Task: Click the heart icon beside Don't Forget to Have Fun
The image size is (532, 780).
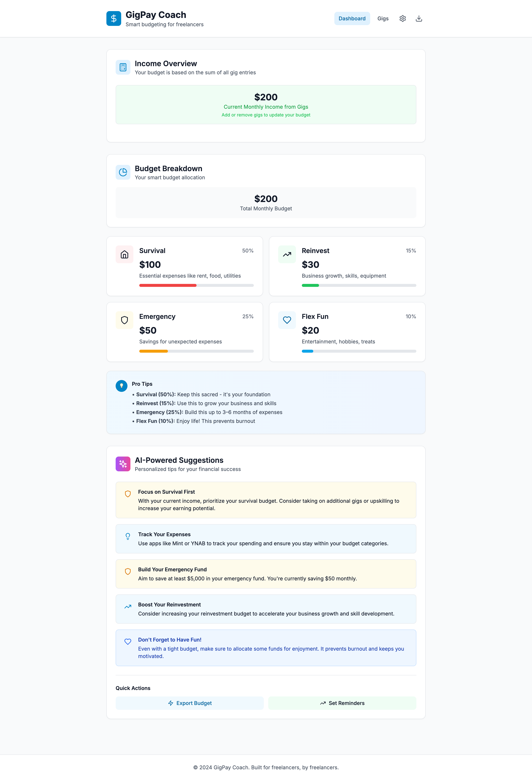Action: coord(128,641)
